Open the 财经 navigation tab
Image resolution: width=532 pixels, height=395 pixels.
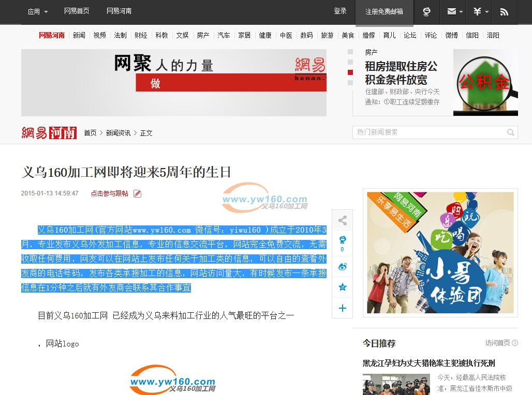click(141, 35)
